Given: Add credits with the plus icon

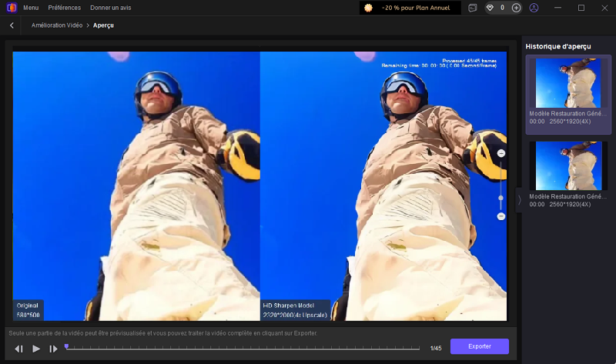Looking at the screenshot, I should 516,8.
